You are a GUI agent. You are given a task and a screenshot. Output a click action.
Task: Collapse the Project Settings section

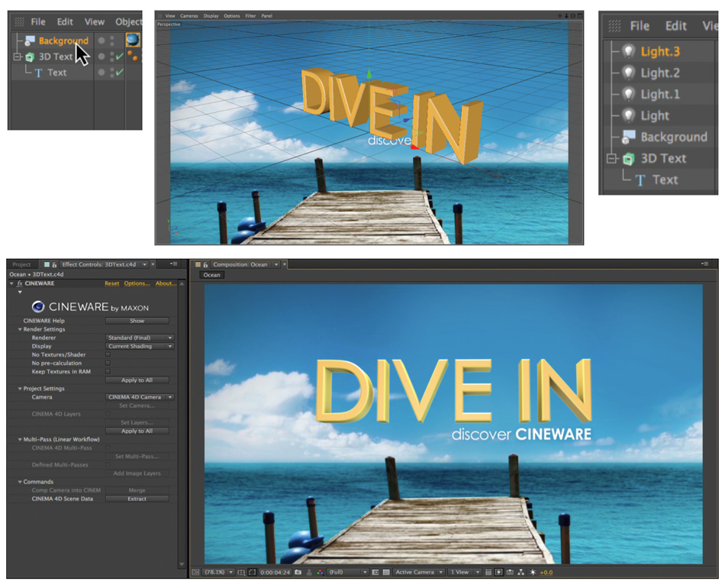(x=20, y=389)
